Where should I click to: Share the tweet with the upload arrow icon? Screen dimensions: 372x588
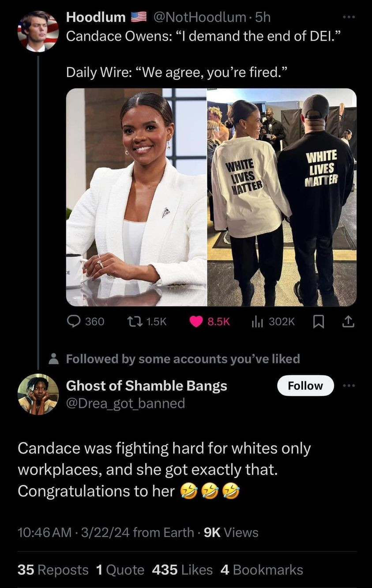click(x=348, y=322)
